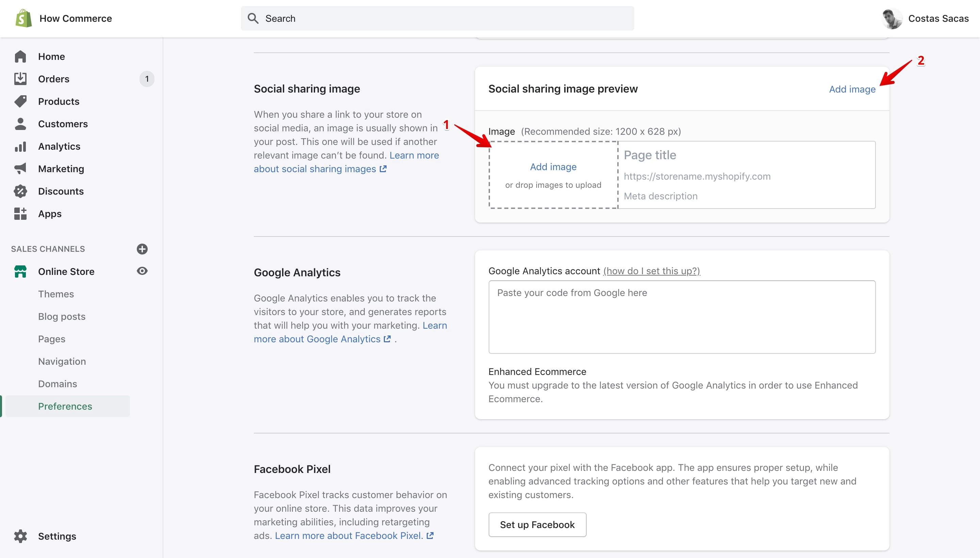980x558 pixels.
Task: Open Learn more about Facebook Pixel link
Action: pos(354,536)
